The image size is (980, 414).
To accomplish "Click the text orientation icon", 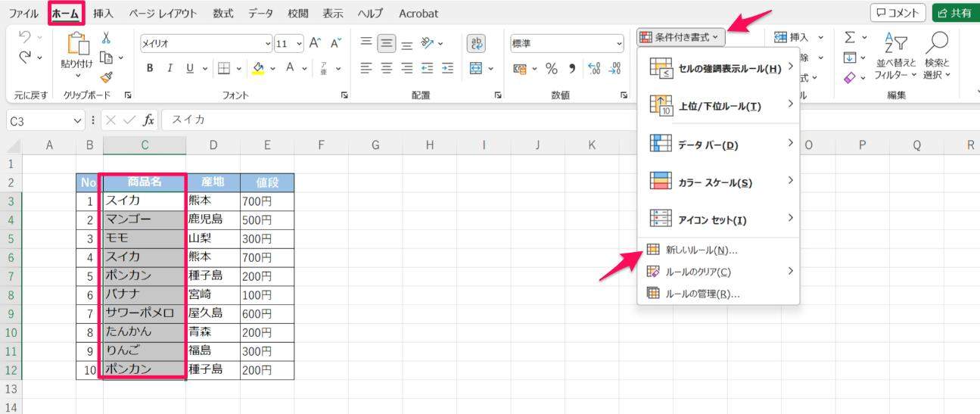I will 428,43.
